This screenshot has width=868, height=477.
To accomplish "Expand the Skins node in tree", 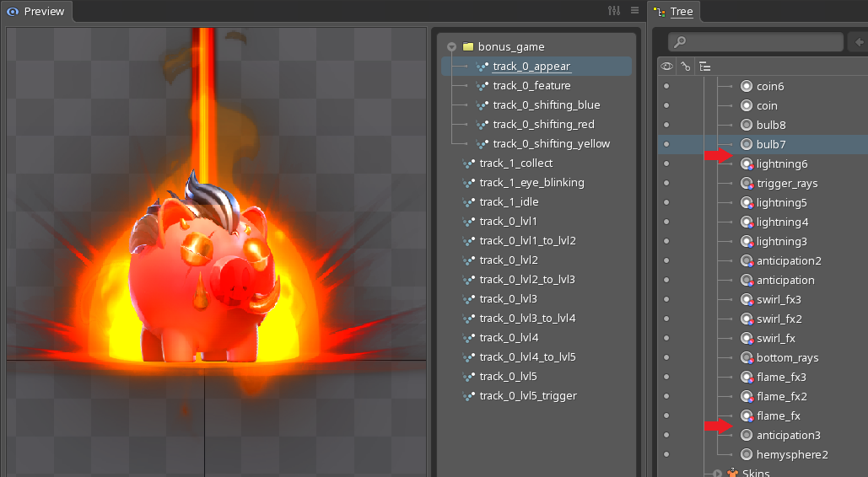I will [x=717, y=473].
